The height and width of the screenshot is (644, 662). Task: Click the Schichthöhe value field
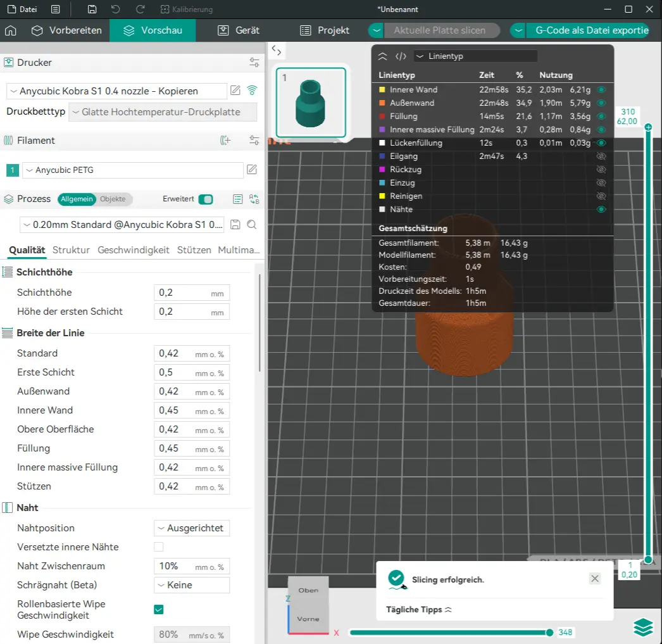pos(192,293)
